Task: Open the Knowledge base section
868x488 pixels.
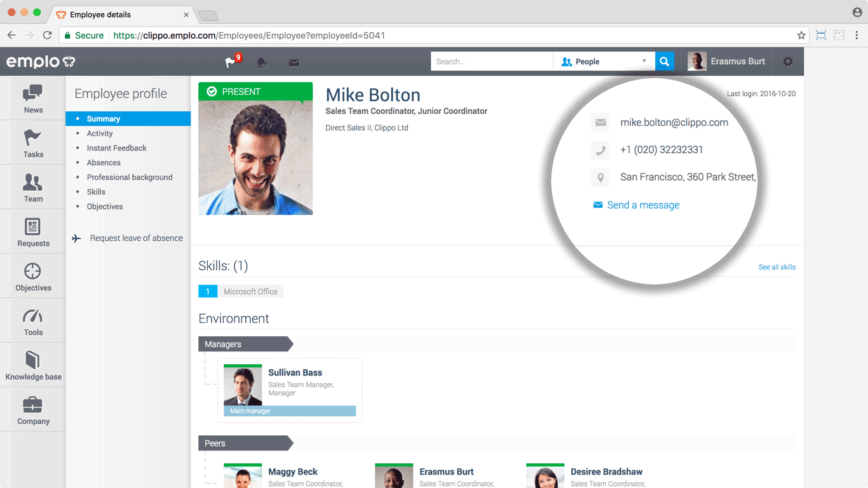Action: click(x=33, y=365)
